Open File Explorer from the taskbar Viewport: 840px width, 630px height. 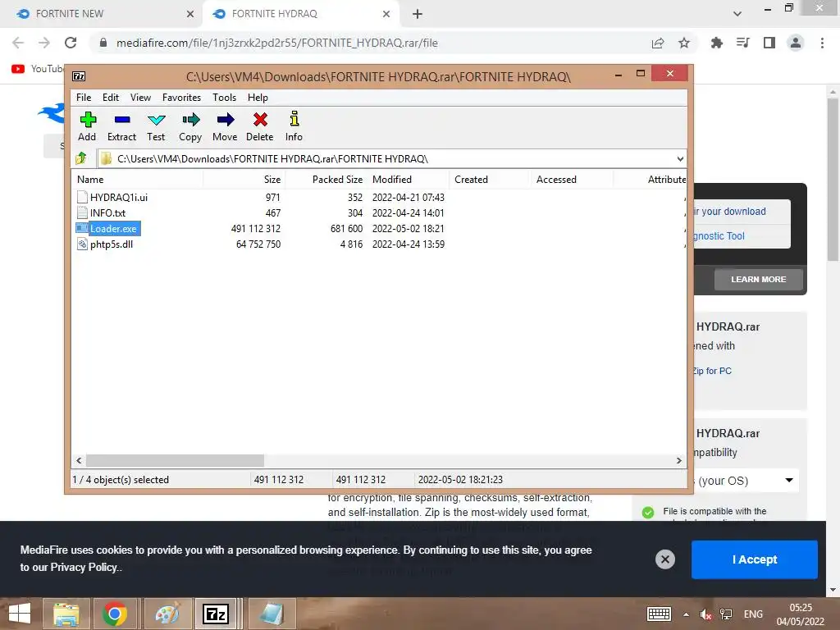[x=66, y=614]
